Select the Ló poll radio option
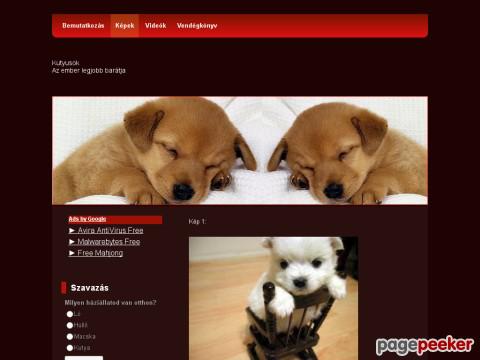 pyautogui.click(x=70, y=314)
